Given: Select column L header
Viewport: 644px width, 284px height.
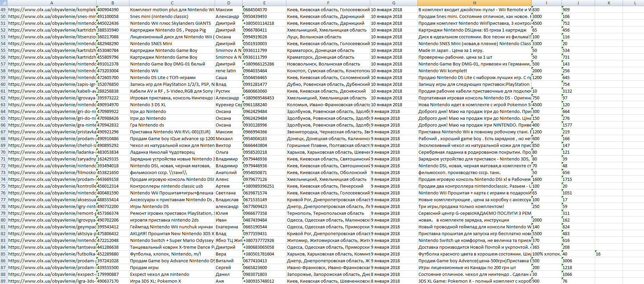Looking at the screenshot, I should pos(633,3).
